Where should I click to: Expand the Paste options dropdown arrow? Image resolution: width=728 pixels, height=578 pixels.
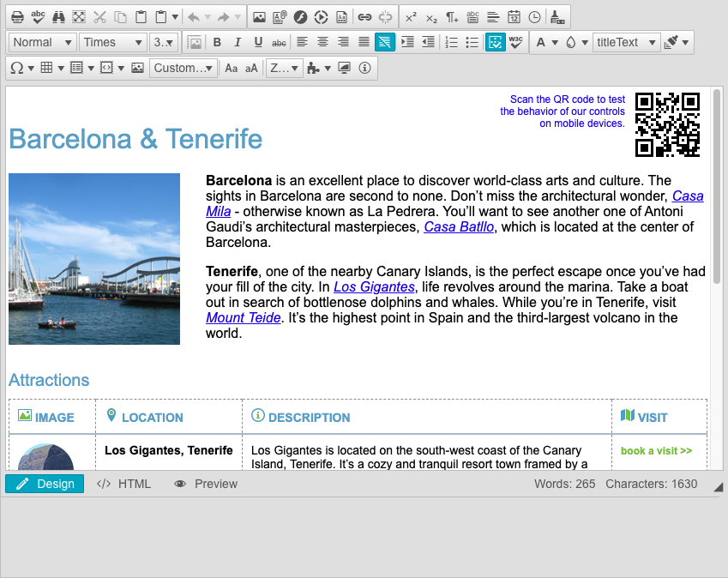pyautogui.click(x=175, y=18)
